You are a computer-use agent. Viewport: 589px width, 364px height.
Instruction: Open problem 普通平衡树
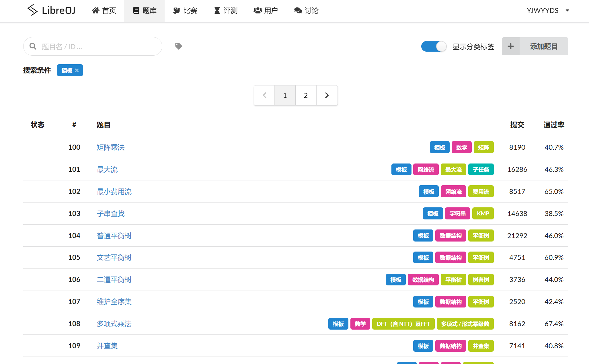tap(114, 236)
